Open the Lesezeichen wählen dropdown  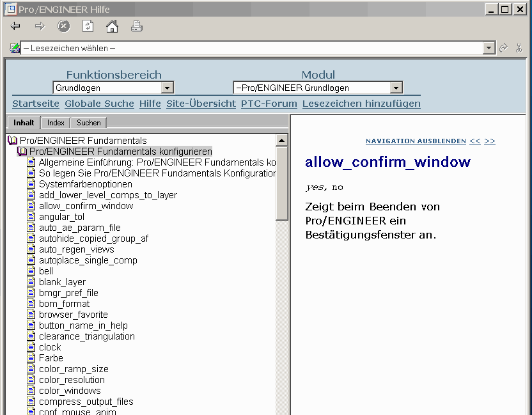489,48
